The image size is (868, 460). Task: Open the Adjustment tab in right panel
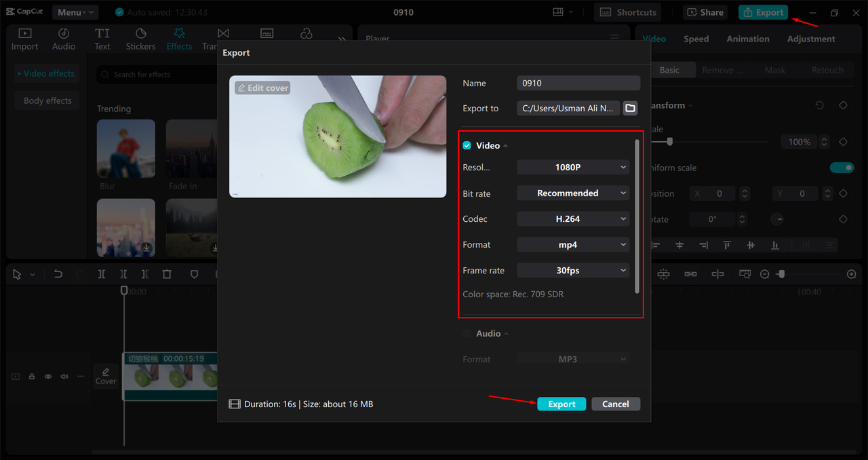[811, 39]
